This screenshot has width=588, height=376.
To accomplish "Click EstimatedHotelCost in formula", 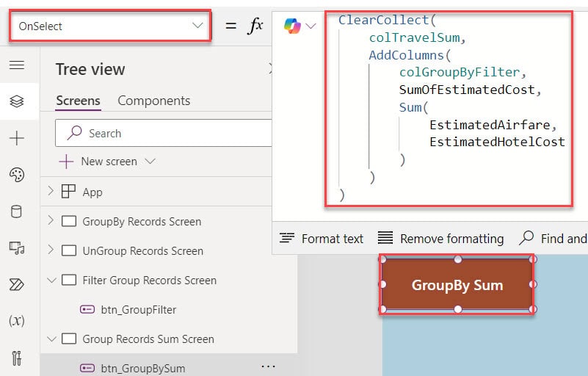I will [x=497, y=142].
